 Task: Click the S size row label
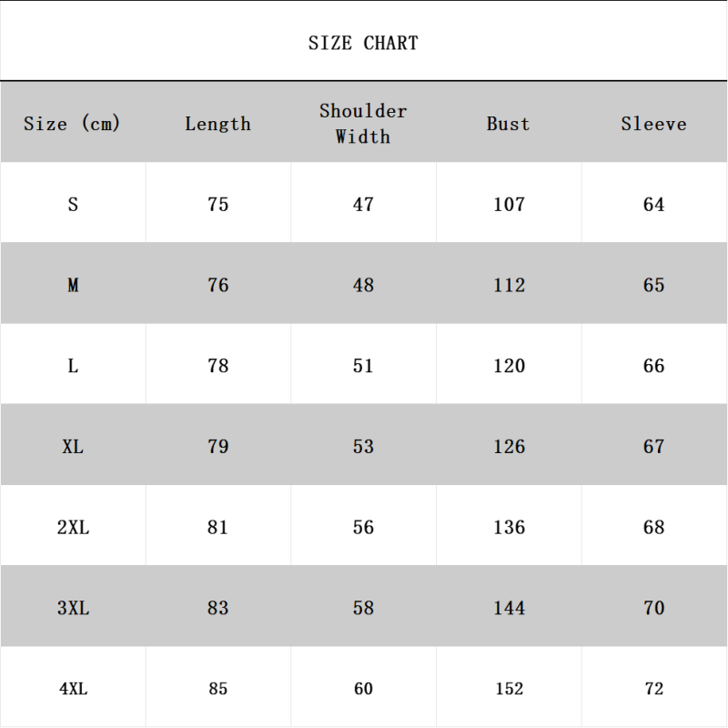[x=73, y=205]
